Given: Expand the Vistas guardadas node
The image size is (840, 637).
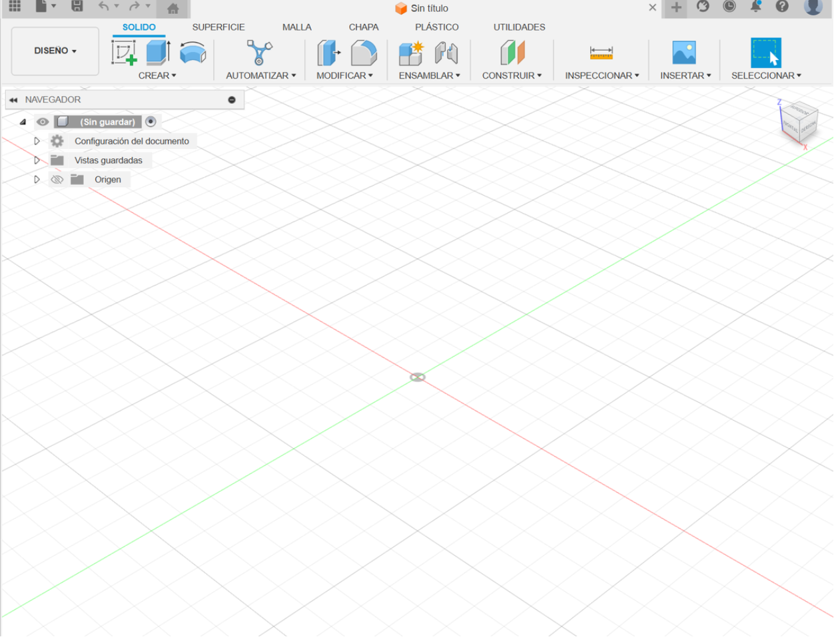Looking at the screenshot, I should (x=37, y=160).
